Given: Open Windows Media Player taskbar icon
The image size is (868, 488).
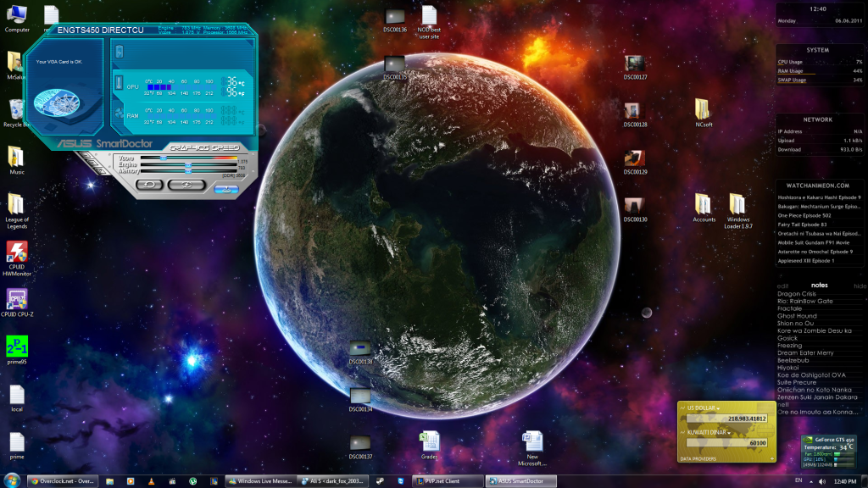Looking at the screenshot, I should point(131,481).
